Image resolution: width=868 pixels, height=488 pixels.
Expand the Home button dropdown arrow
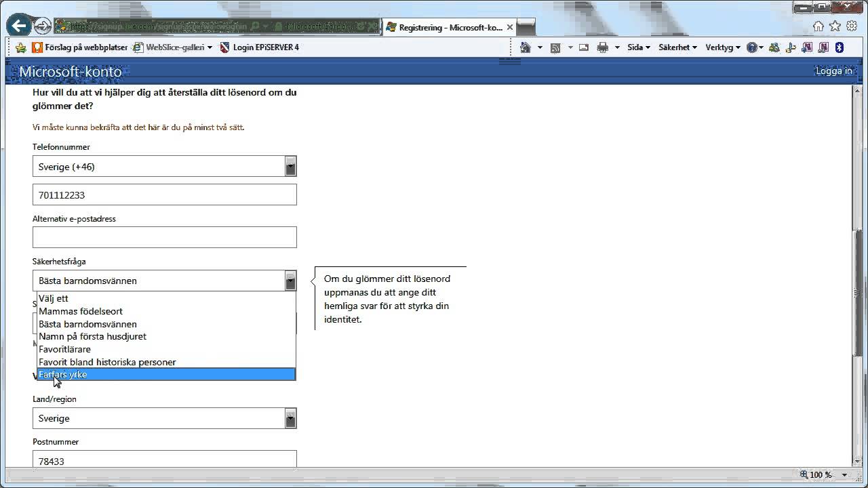point(540,47)
